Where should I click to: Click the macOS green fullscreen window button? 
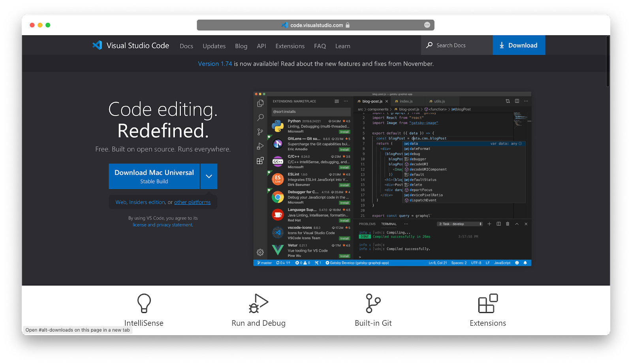point(48,25)
